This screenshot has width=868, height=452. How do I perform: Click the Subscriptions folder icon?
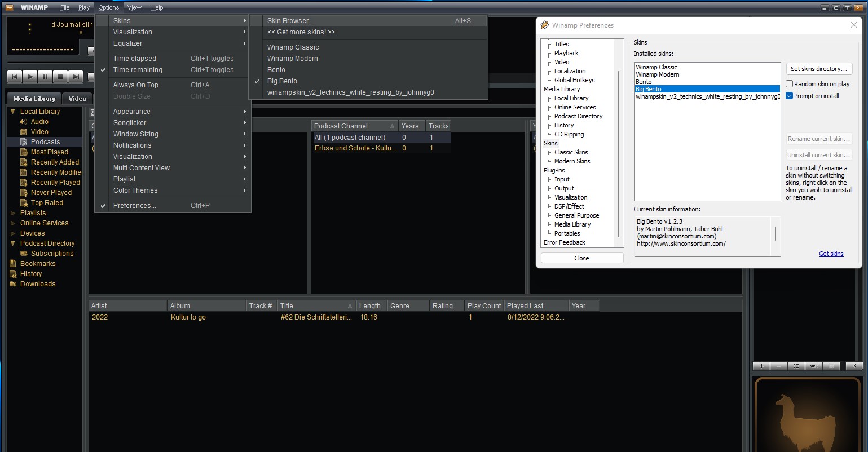click(24, 254)
